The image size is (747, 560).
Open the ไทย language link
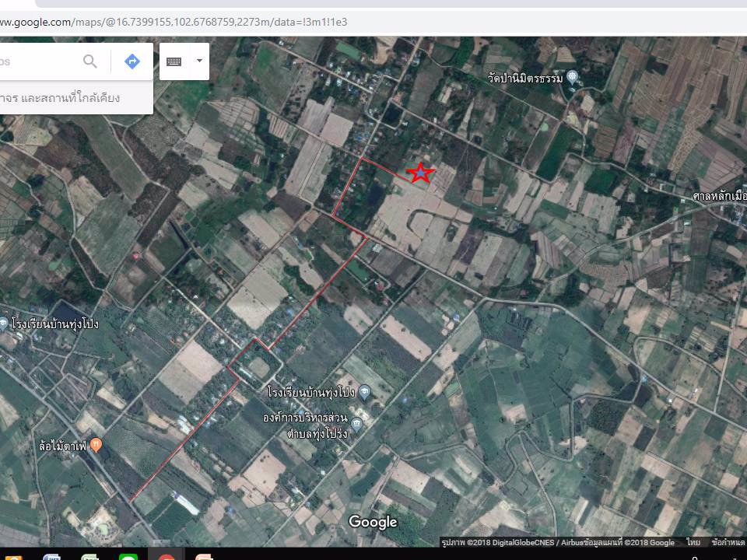693,542
